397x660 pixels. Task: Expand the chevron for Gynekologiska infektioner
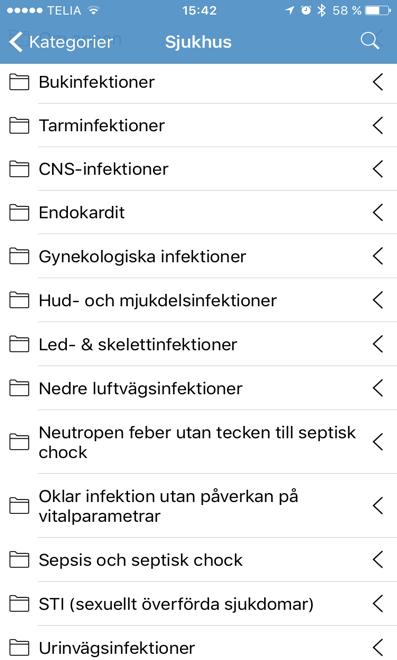click(378, 256)
